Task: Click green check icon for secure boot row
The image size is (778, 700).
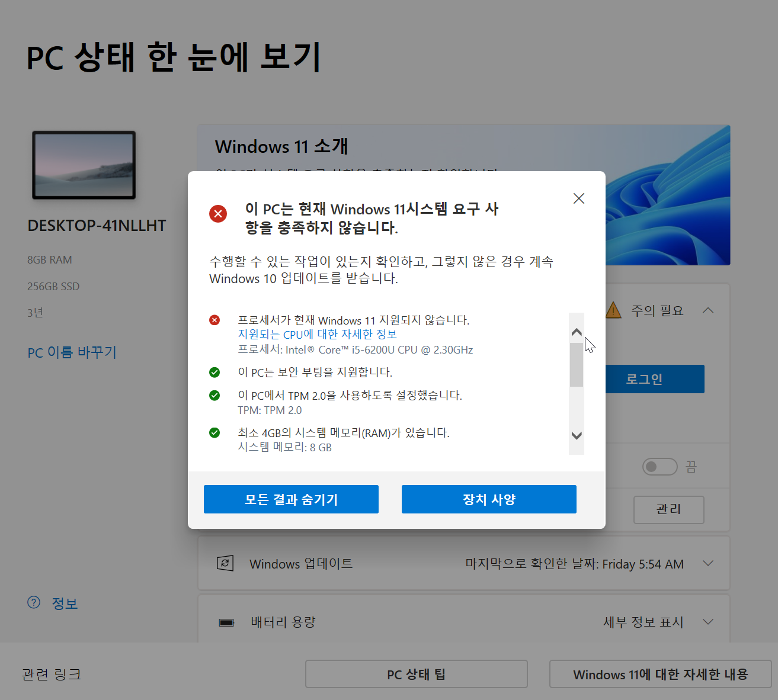Action: point(214,372)
